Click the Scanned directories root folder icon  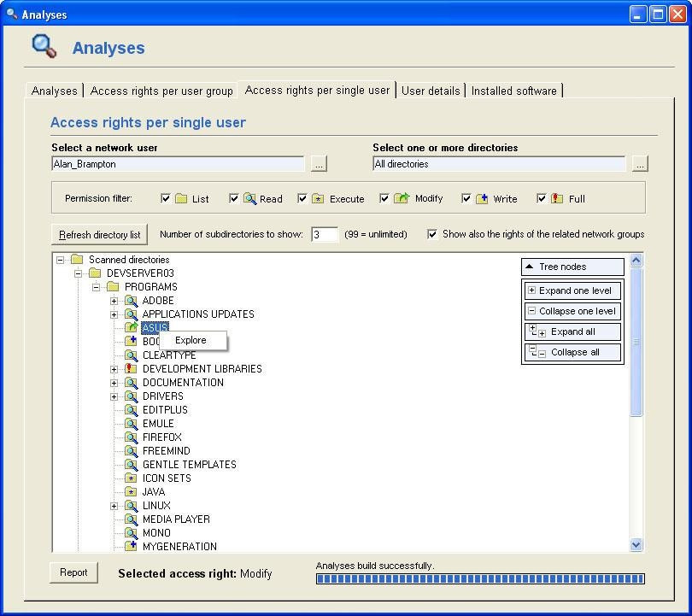pos(77,260)
